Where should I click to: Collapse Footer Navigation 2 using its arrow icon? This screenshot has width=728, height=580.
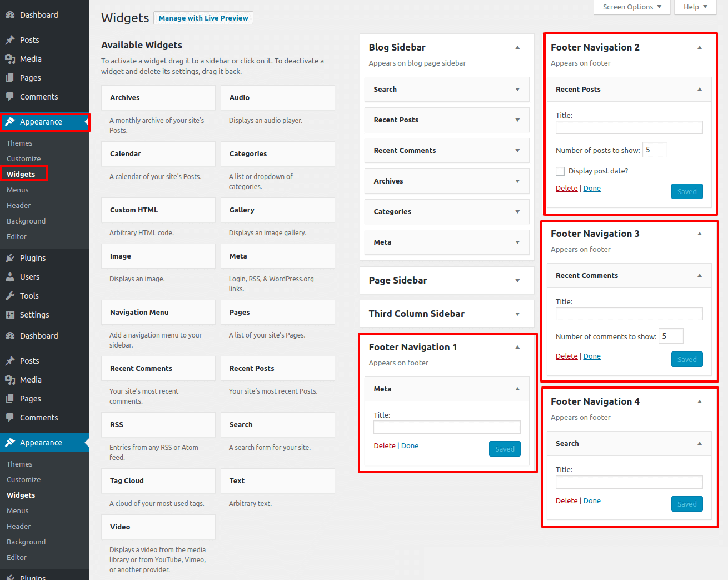[700, 48]
